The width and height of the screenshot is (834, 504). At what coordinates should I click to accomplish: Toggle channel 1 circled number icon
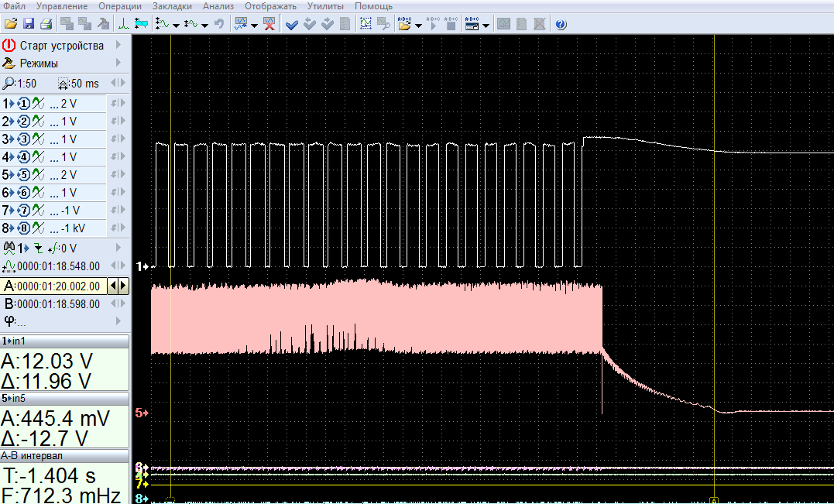tap(23, 104)
